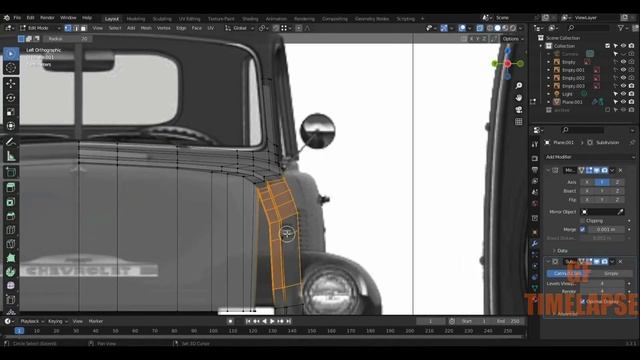Viewport: 640px width, 360px height.
Task: Open the Options dropdown in viewport
Action: tap(513, 39)
